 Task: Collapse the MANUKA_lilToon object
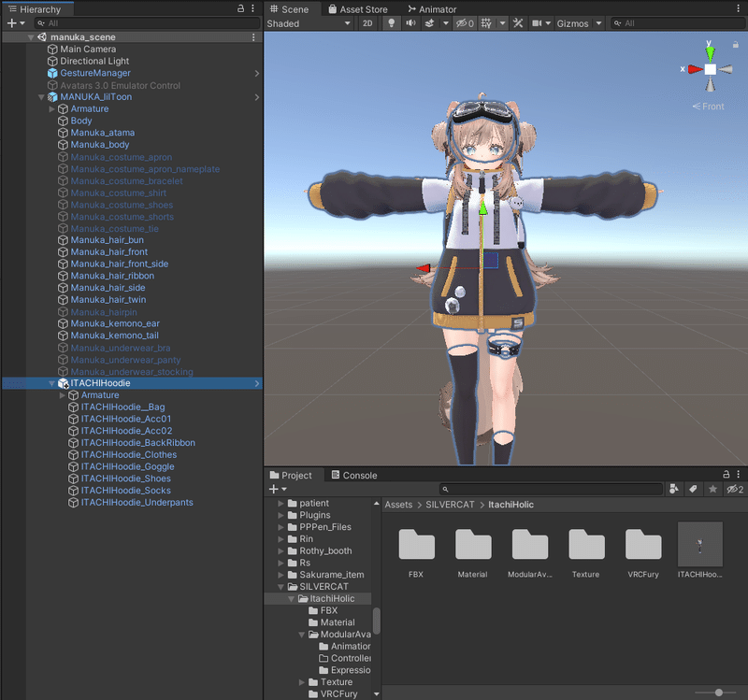coord(41,97)
